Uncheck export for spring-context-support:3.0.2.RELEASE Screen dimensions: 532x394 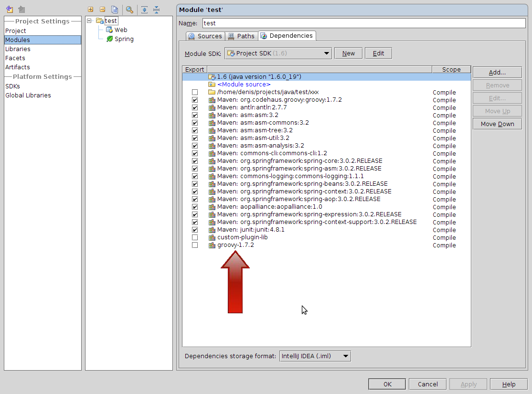click(x=195, y=222)
